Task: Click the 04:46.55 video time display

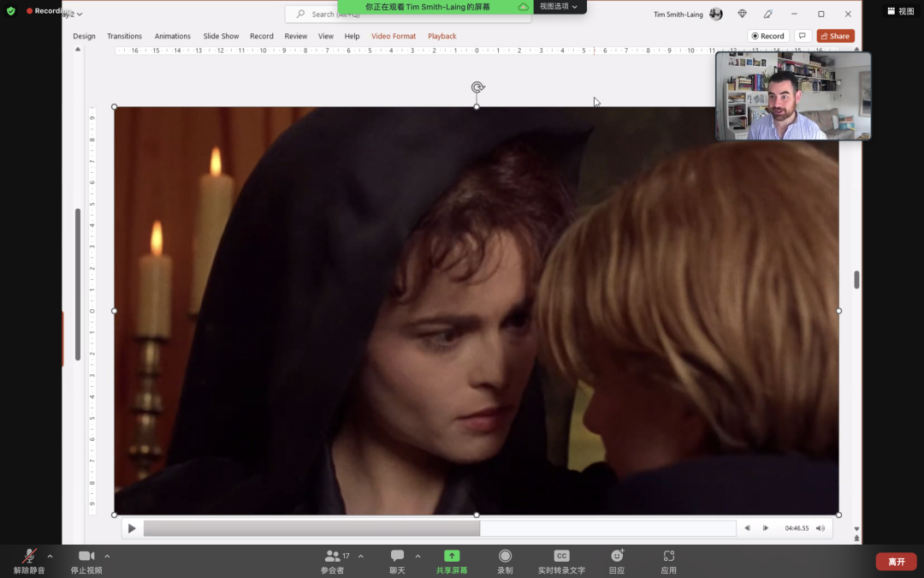Action: coord(797,528)
